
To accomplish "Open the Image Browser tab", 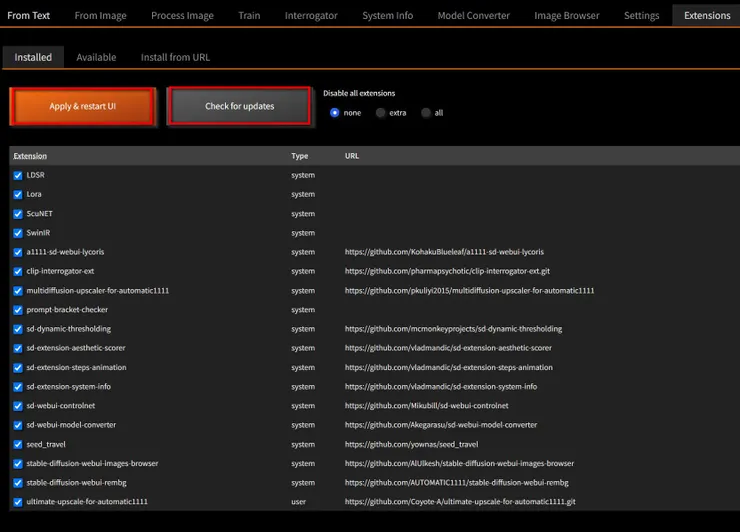I will coord(567,16).
